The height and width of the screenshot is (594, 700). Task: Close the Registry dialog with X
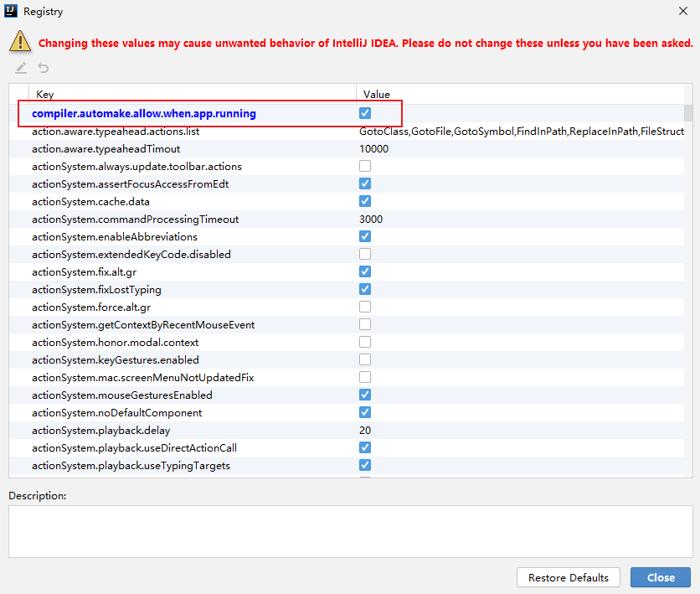[681, 12]
